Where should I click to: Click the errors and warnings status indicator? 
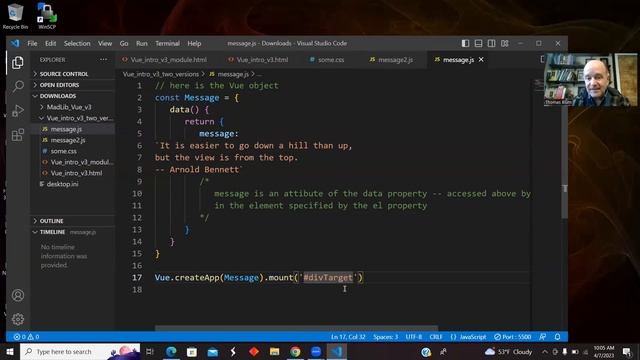click(27, 337)
